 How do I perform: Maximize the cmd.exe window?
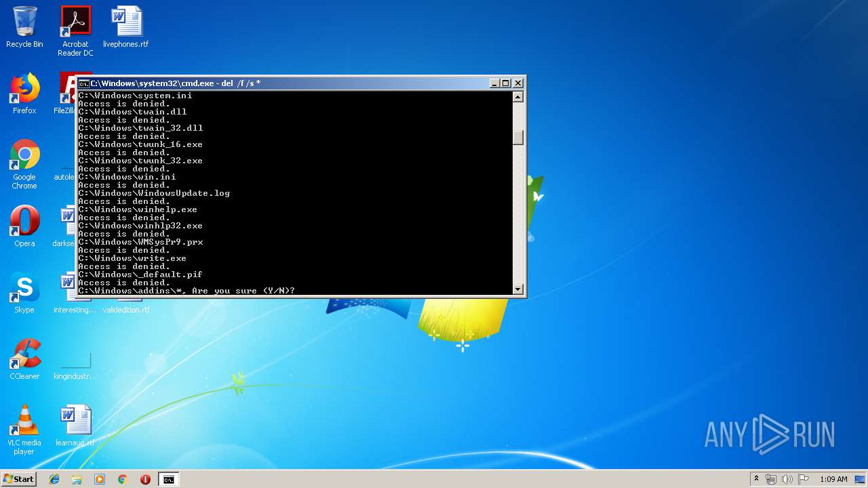click(x=506, y=83)
